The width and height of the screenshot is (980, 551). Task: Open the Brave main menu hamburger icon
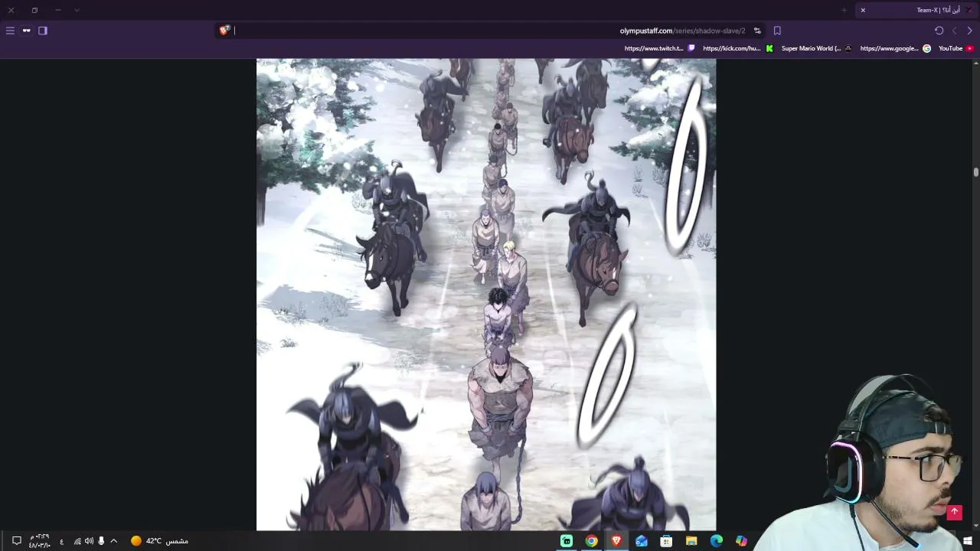point(10,31)
